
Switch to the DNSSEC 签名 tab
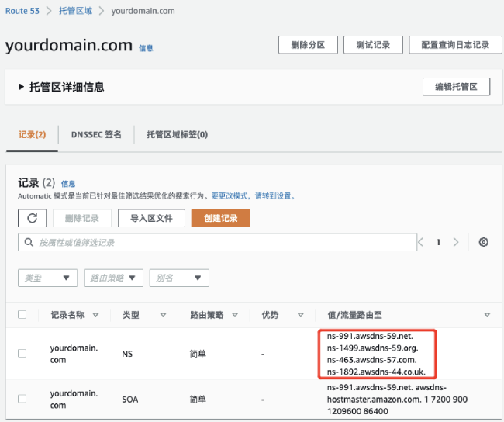click(96, 134)
